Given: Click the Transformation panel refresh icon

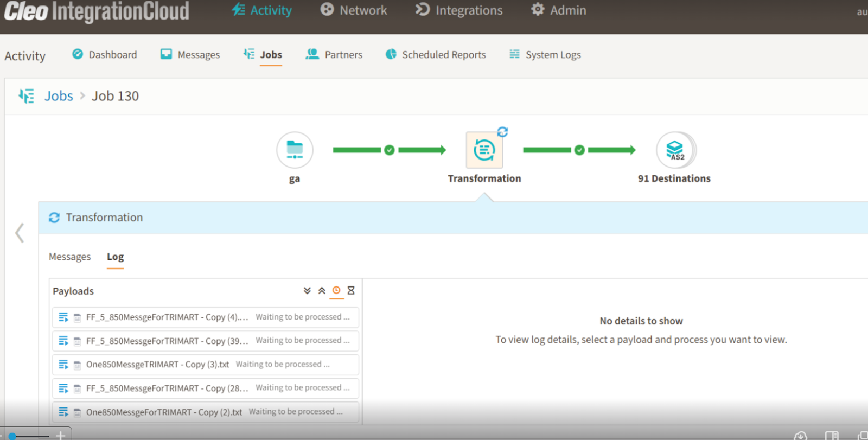Looking at the screenshot, I should click(54, 218).
